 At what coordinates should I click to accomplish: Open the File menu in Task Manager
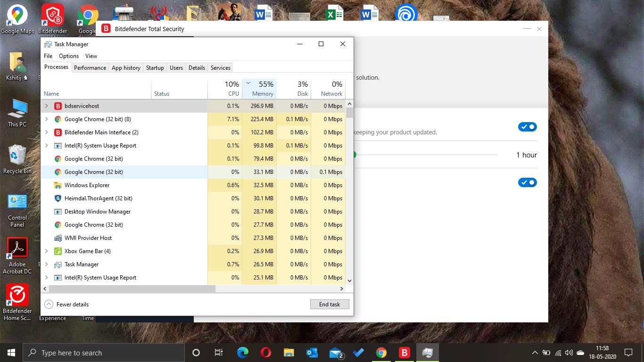pyautogui.click(x=48, y=56)
